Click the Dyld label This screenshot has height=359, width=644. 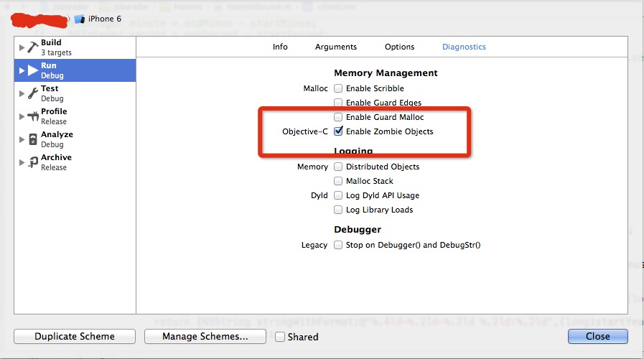pos(319,195)
